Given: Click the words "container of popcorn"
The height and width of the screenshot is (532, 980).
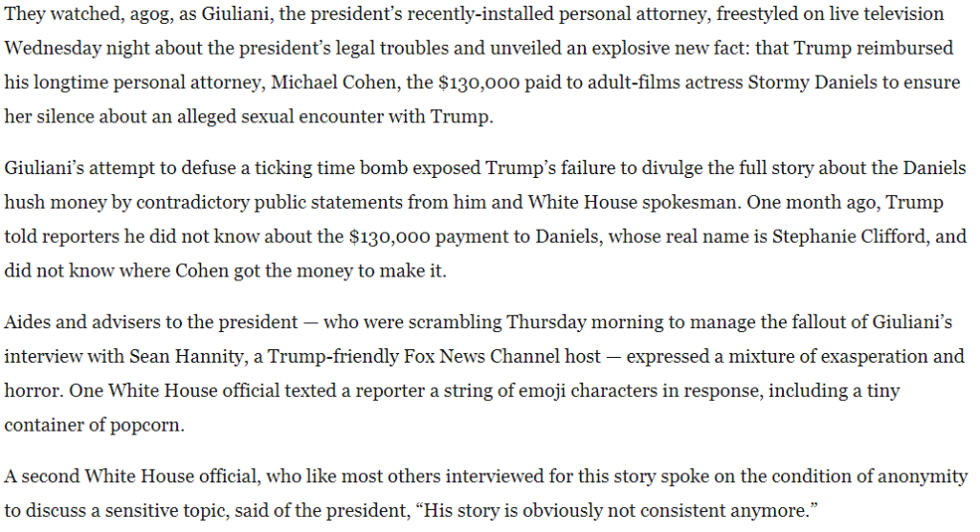Looking at the screenshot, I should point(93,425).
